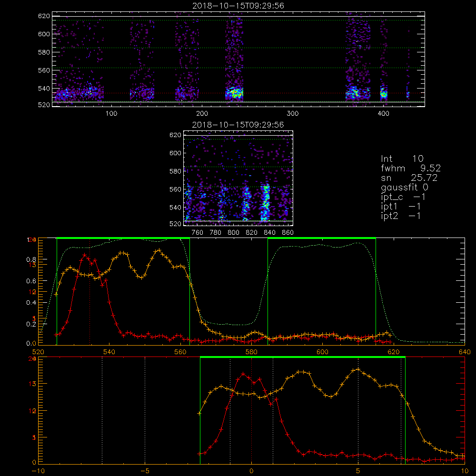The image size is (476, 476).
Task: Click the thick green bar spanning 585 to 615
Action: click(322, 238)
